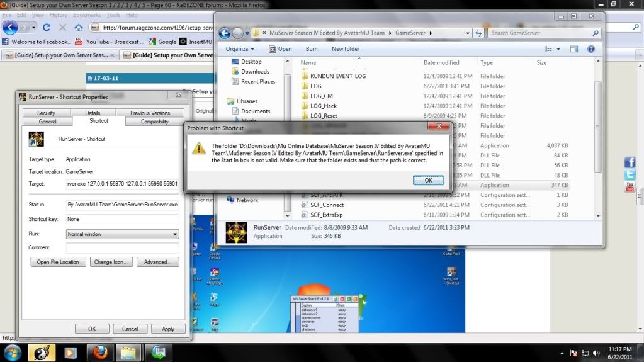Open Firefox from the taskbar
Viewport: 644px width, 362px height.
(99, 352)
